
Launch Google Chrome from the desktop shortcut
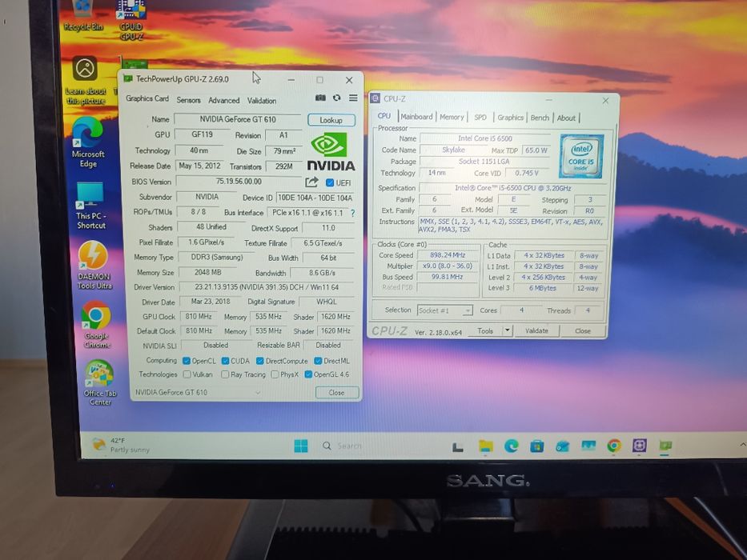tap(97, 324)
